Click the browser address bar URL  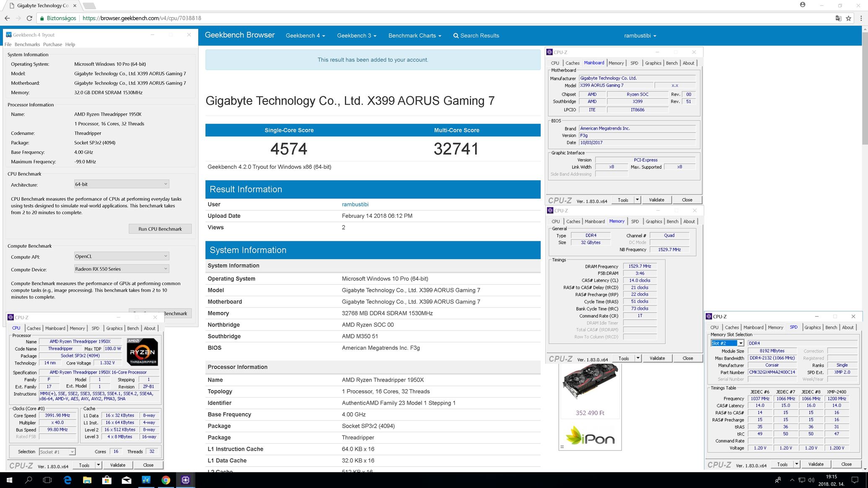click(142, 18)
